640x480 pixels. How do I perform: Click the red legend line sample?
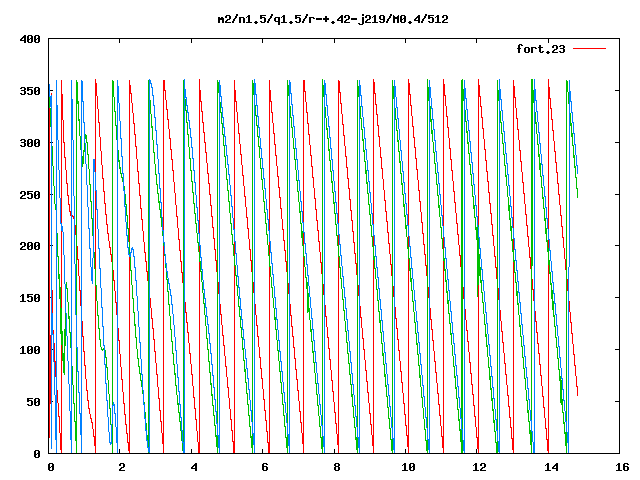tap(589, 49)
